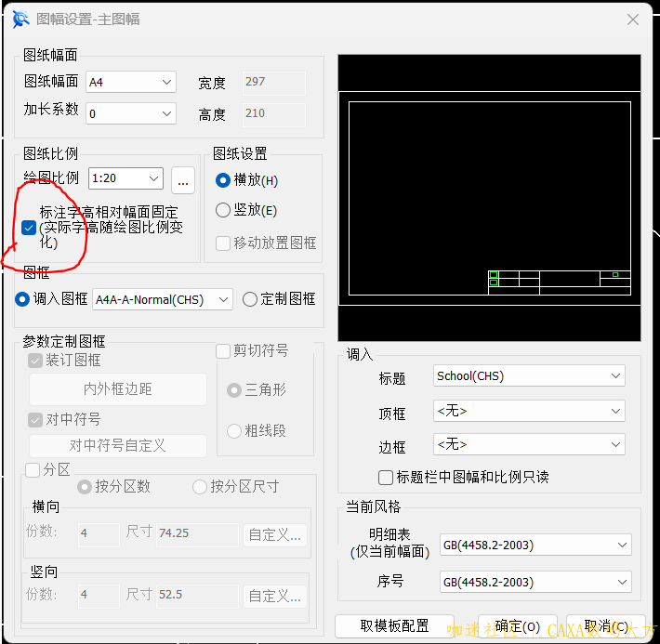Open the 序号 GB(4458.2-2003) dropdown

[535, 582]
